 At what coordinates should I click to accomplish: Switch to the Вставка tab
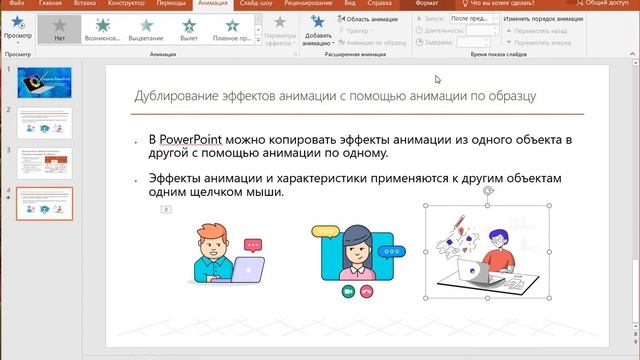85,3
